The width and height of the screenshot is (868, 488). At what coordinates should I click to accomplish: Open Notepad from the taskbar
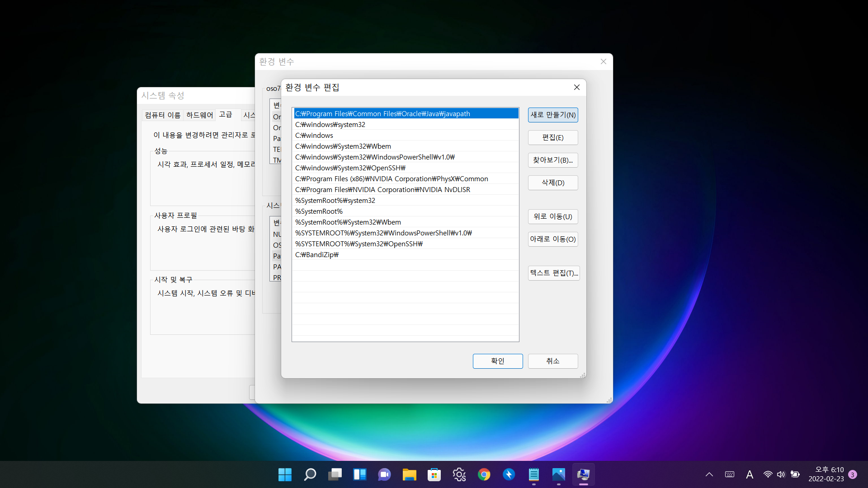click(x=534, y=474)
